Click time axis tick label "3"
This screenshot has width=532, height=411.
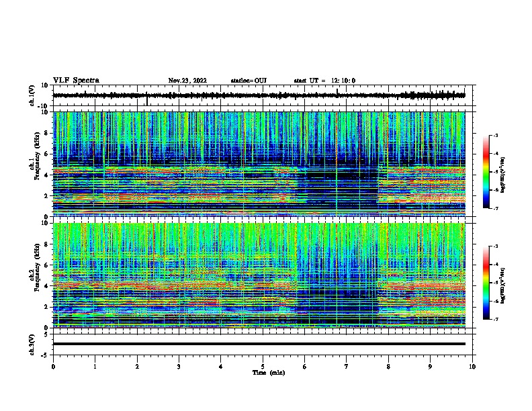coord(179,367)
